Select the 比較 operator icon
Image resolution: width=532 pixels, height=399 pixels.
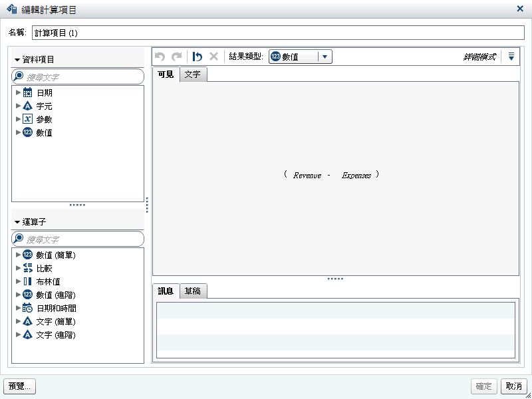pos(28,269)
